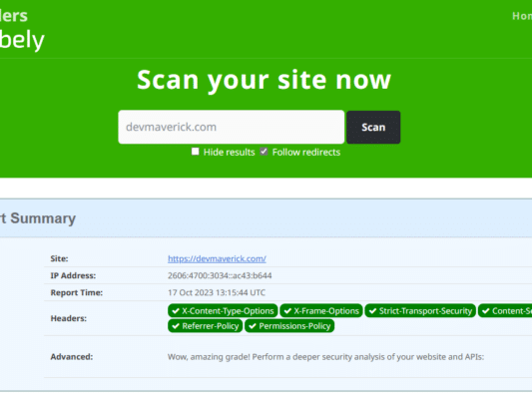Select the Referrer-Policy header badge

tap(206, 326)
